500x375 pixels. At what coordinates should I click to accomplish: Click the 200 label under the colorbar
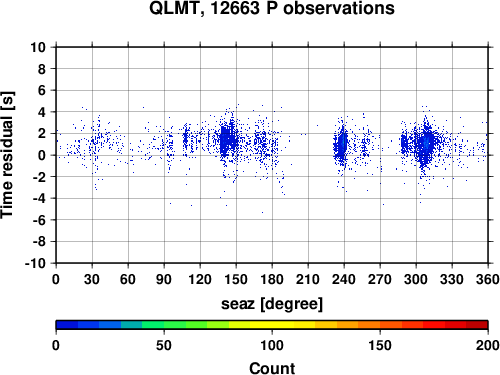[488, 345]
